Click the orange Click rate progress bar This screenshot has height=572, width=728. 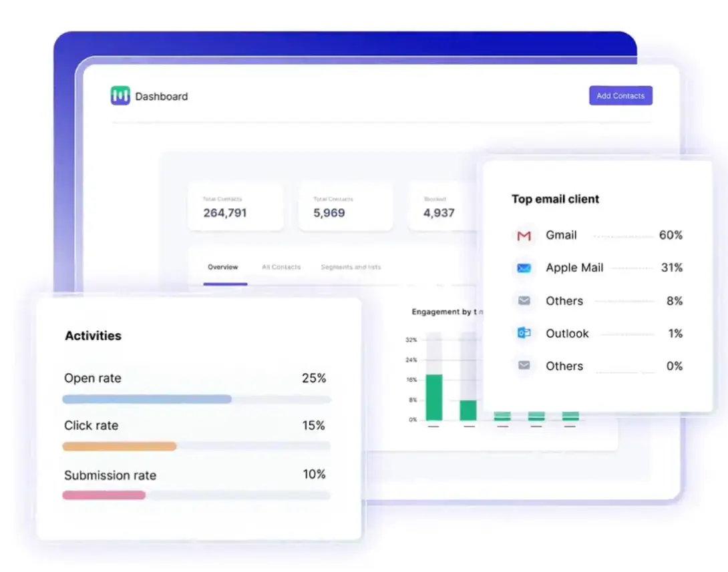pyautogui.click(x=119, y=447)
